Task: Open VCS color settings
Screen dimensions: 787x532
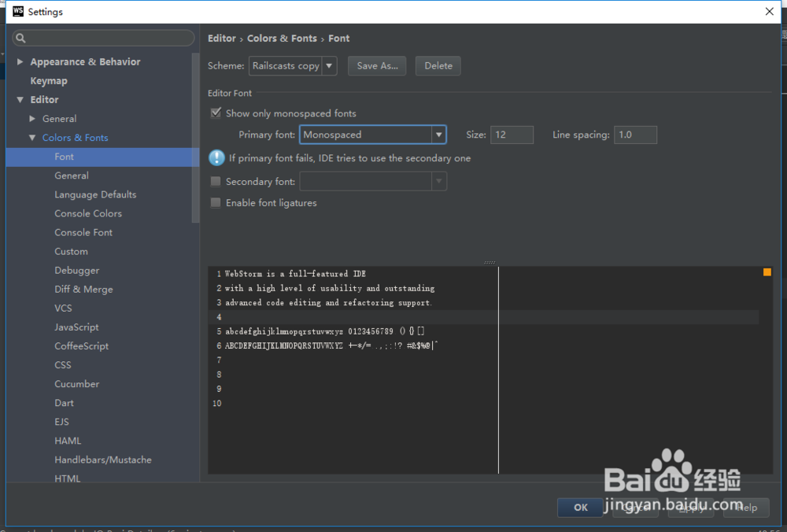Action: [x=63, y=308]
